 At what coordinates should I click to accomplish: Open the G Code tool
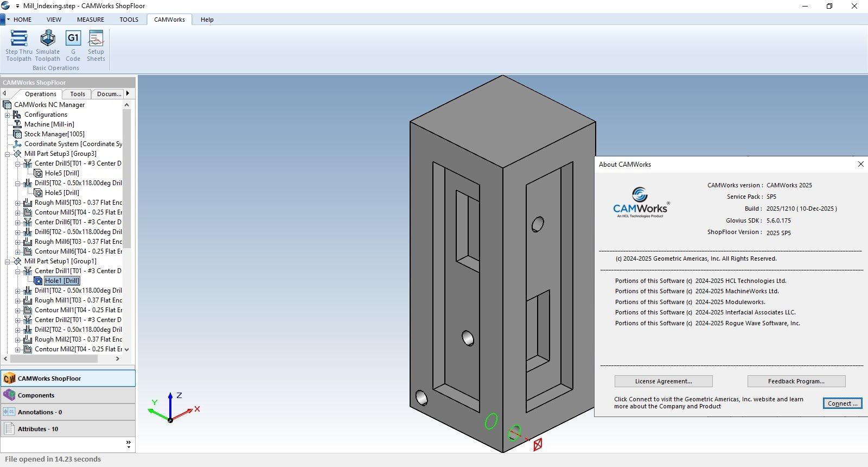click(73, 46)
